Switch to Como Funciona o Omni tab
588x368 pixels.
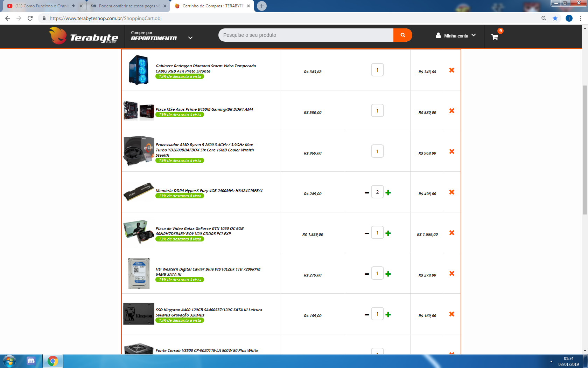41,6
